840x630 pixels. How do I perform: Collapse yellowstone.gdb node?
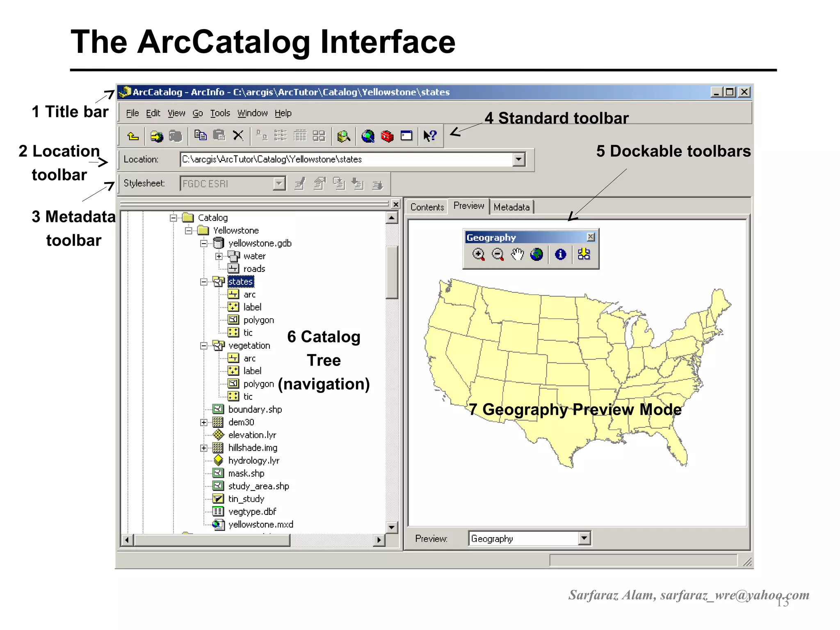click(204, 243)
